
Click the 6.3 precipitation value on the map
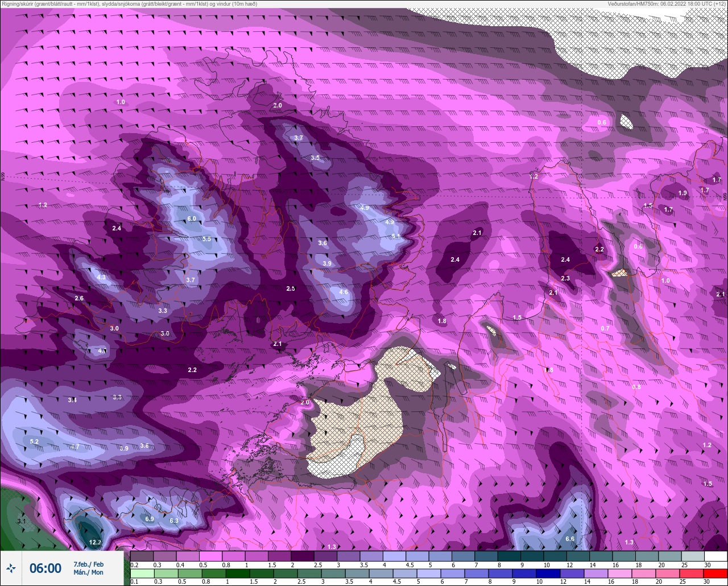click(174, 521)
